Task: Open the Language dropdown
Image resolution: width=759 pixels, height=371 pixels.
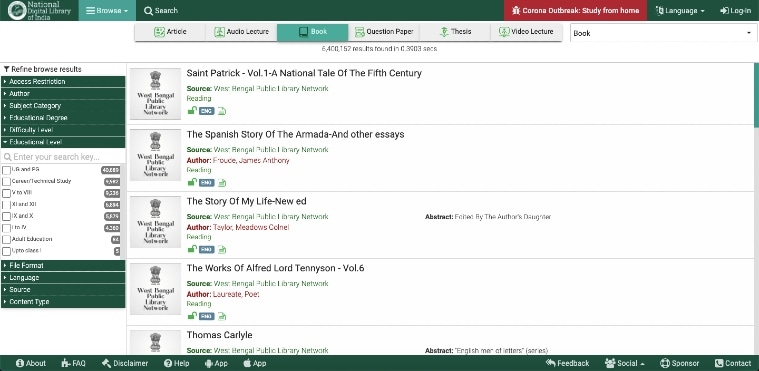Action: point(680,10)
